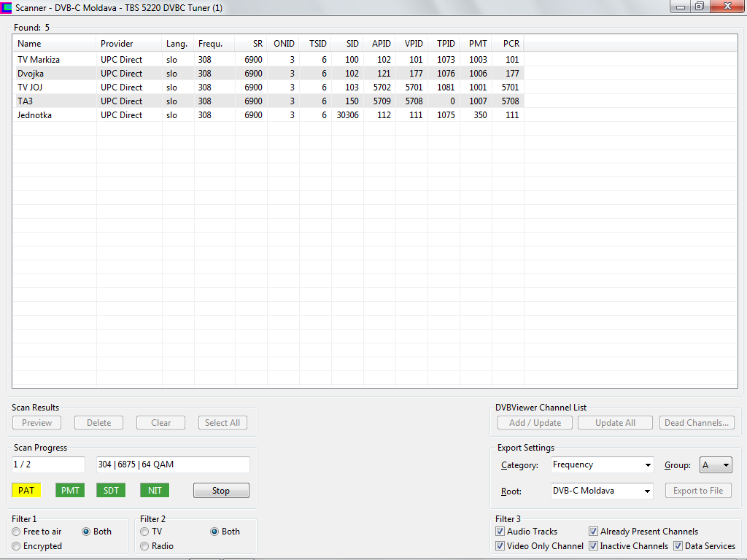Image resolution: width=747 pixels, height=560 pixels.
Task: Click the green SDT status indicator
Action: [x=111, y=491]
